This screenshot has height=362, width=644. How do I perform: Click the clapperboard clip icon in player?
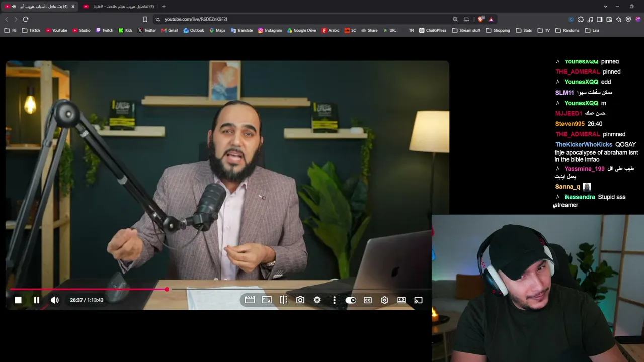[250, 300]
